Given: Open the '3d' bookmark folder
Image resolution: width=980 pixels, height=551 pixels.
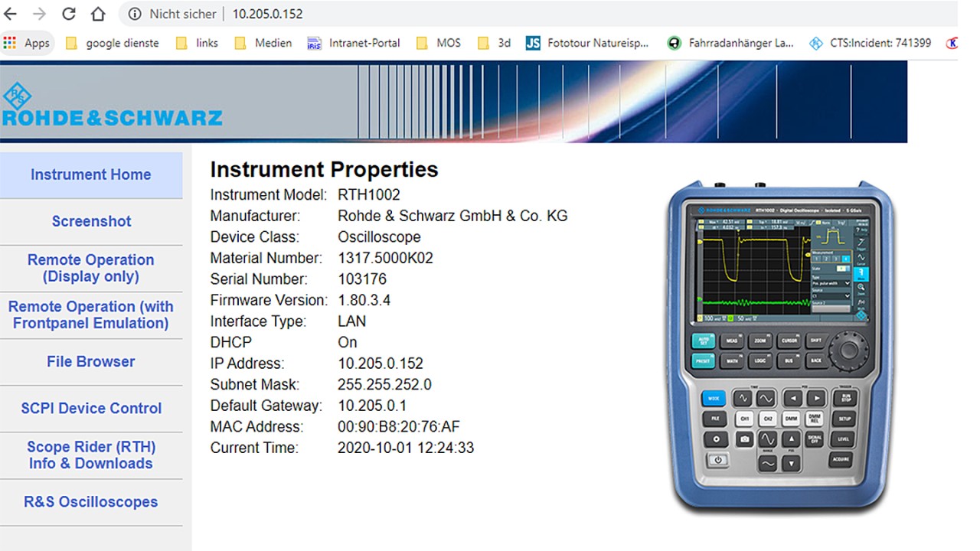Looking at the screenshot, I should click(494, 43).
